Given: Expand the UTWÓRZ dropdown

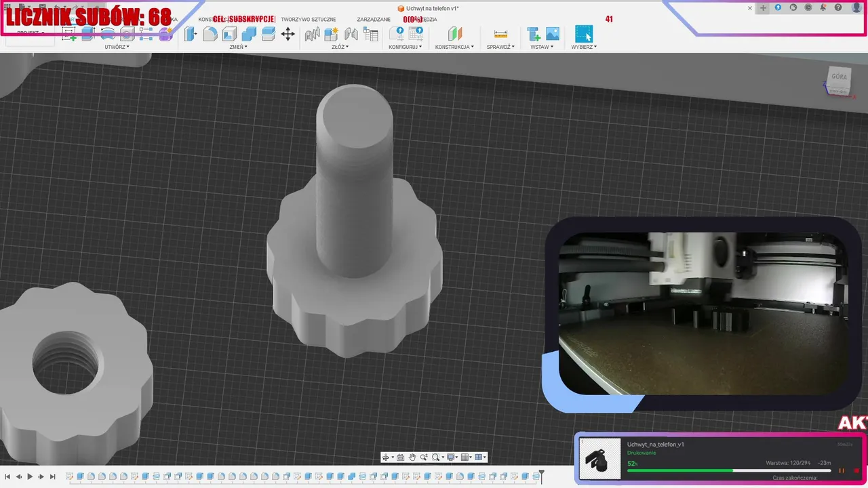Looking at the screenshot, I should (x=117, y=47).
